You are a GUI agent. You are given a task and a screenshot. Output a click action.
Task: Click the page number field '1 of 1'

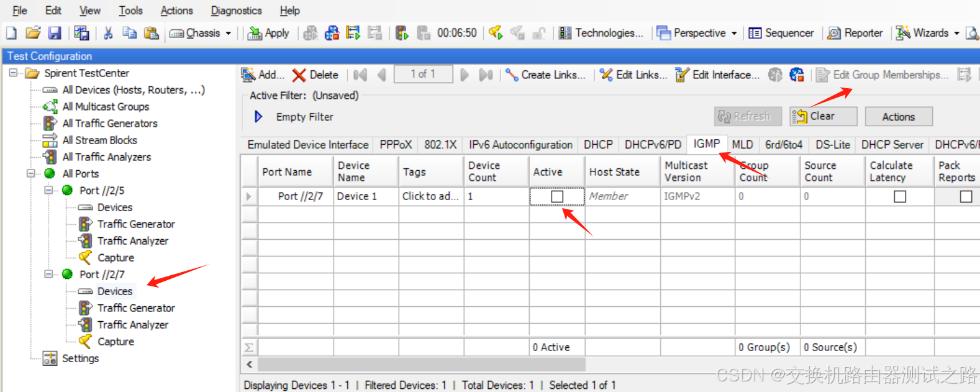pyautogui.click(x=423, y=74)
